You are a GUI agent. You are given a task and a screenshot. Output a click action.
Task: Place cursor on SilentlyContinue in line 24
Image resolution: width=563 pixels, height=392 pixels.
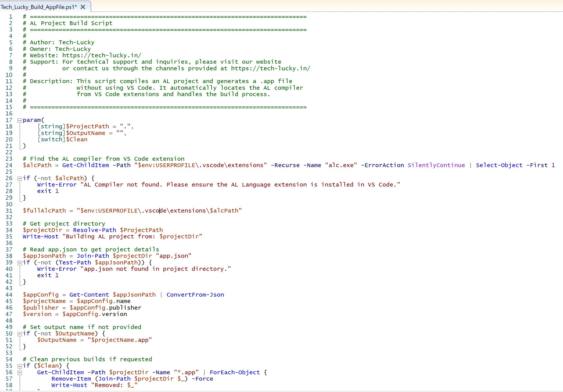436,165
